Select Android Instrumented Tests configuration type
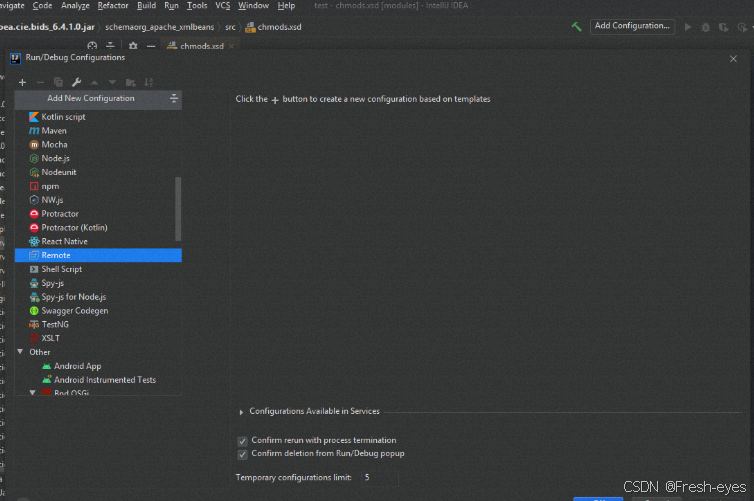The height and width of the screenshot is (501, 754). [98, 380]
